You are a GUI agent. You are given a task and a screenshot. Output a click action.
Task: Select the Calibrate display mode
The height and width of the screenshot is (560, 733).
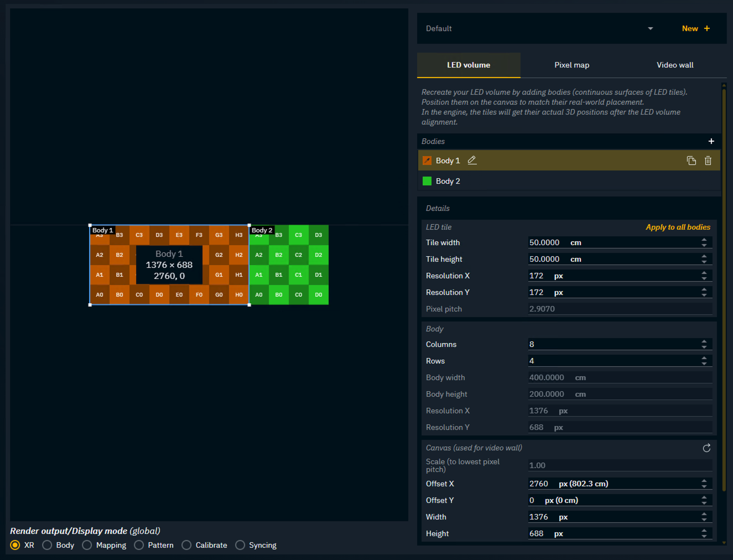coord(186,545)
